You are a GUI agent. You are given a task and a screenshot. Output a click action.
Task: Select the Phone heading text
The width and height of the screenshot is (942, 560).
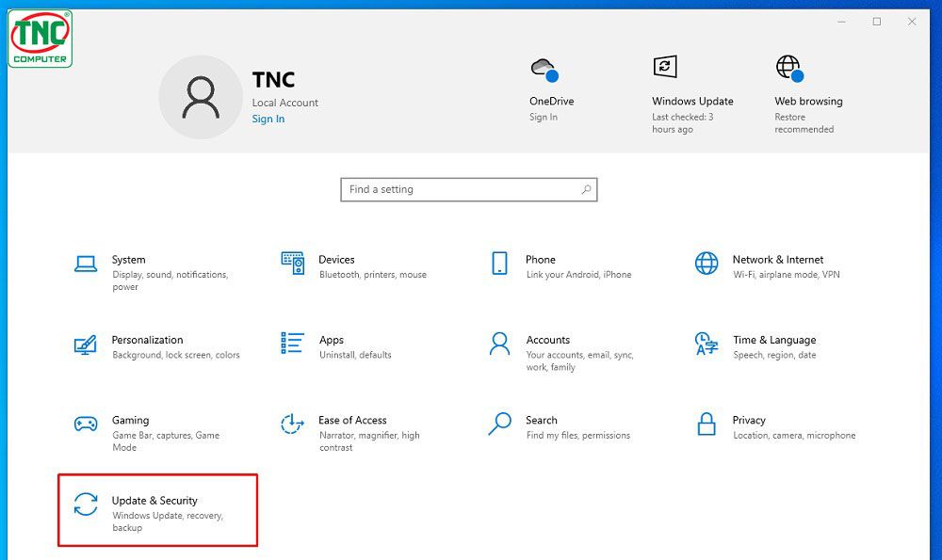pos(541,260)
